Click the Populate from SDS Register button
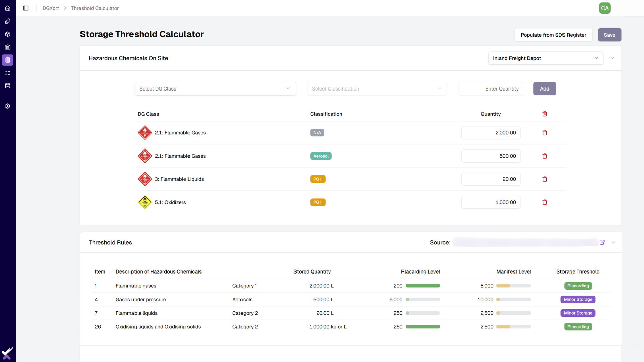644x362 pixels. tap(553, 35)
